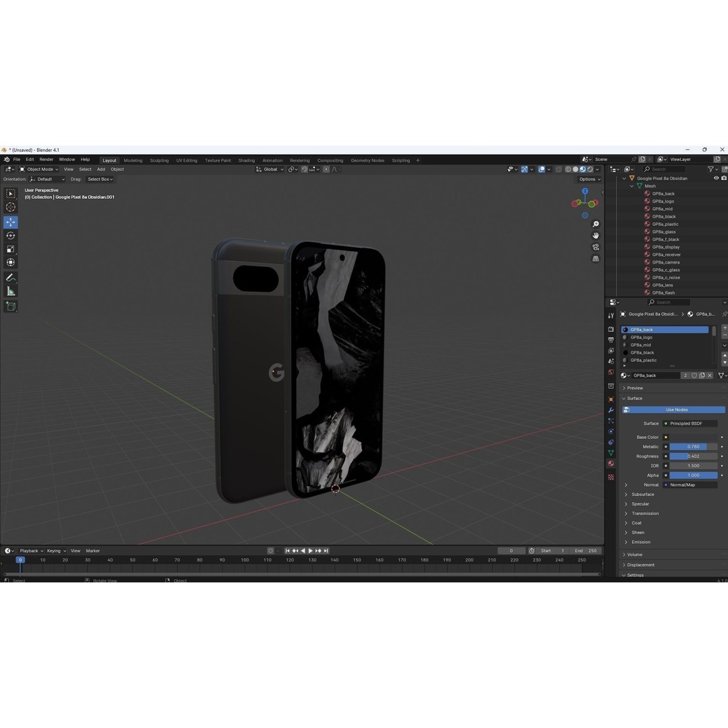The image size is (728, 728).
Task: Open the File menu
Action: (17, 159)
